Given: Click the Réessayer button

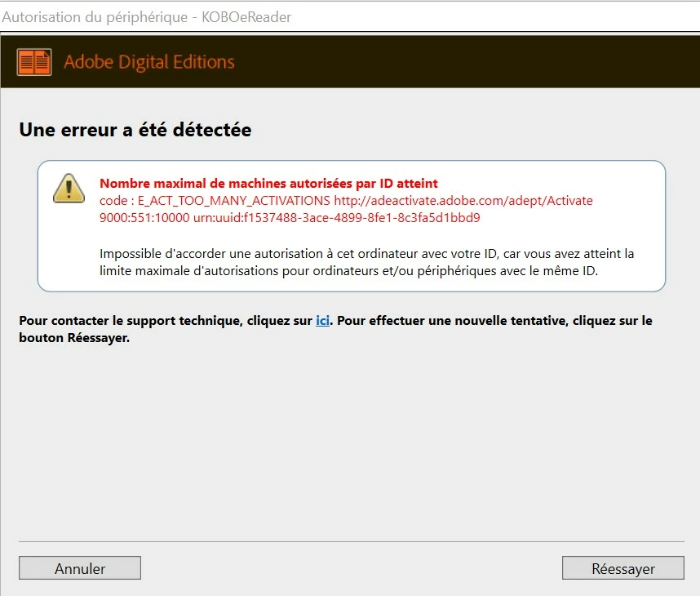Looking at the screenshot, I should pos(622,568).
